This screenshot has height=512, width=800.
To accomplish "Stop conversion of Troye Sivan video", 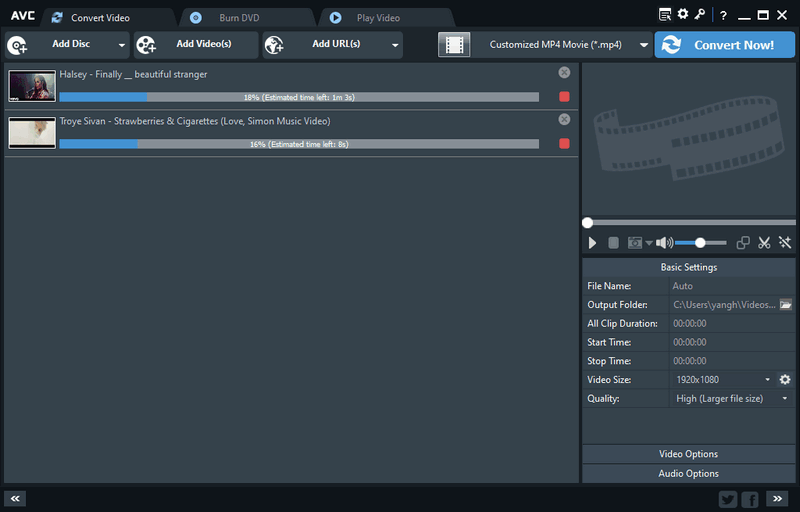I will click(564, 144).
